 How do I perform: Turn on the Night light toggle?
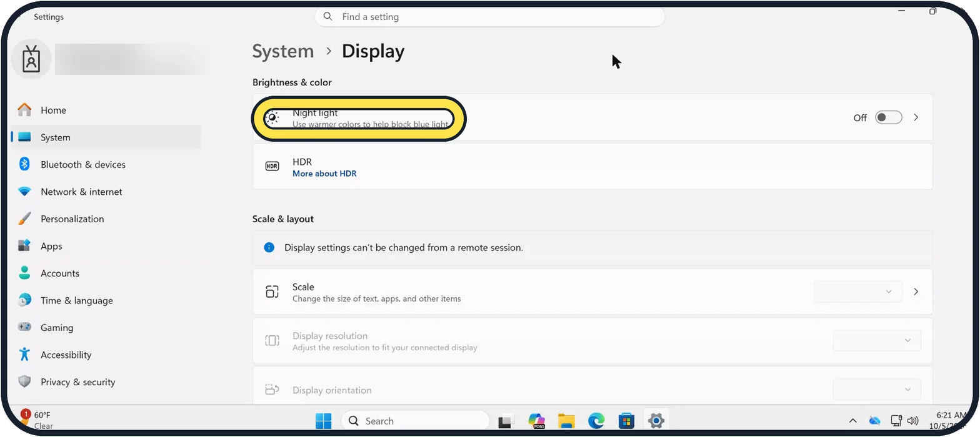888,117
